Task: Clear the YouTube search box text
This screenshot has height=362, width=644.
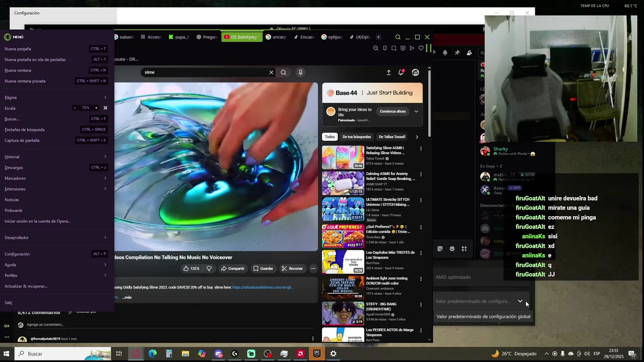Action: click(x=271, y=72)
